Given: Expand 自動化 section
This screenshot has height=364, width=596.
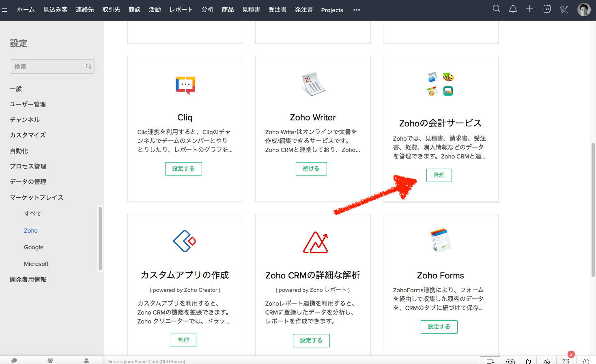Looking at the screenshot, I should coord(19,151).
